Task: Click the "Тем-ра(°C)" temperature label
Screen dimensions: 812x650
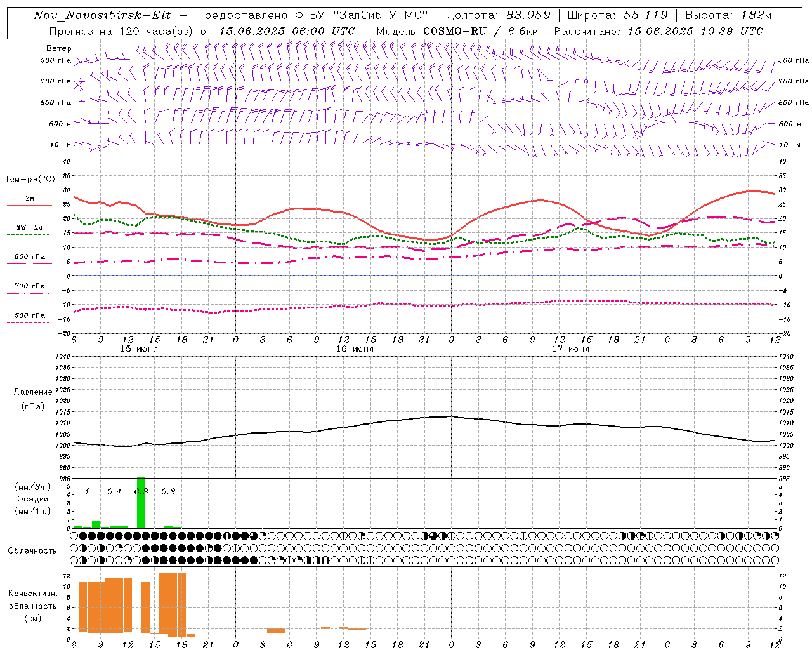Action: coord(30,180)
